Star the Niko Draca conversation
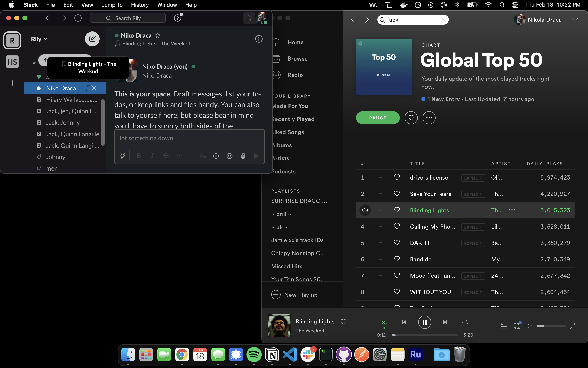 [x=158, y=36]
